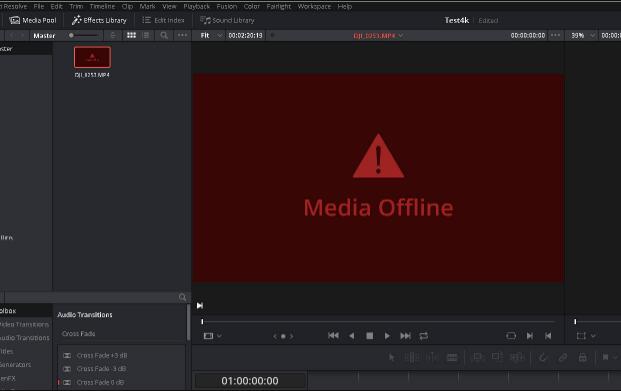
Task: Click the media pool sort icon
Action: [x=113, y=35]
